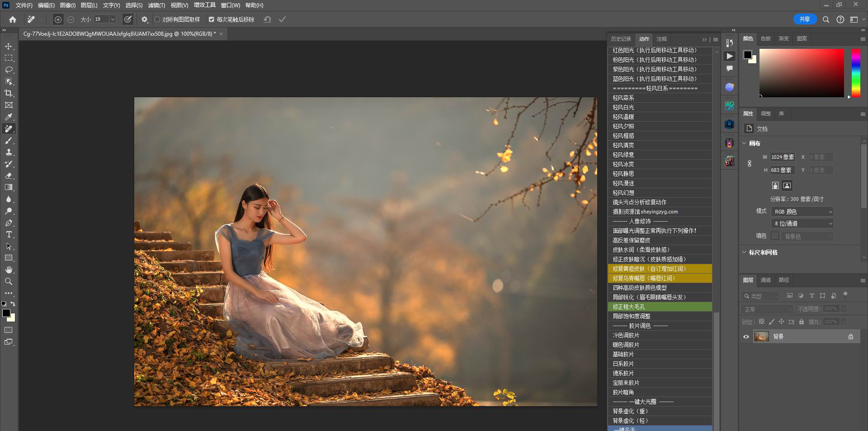Open the 正常 blend mode dropdown
Image resolution: width=868 pixels, height=431 pixels.
click(767, 309)
